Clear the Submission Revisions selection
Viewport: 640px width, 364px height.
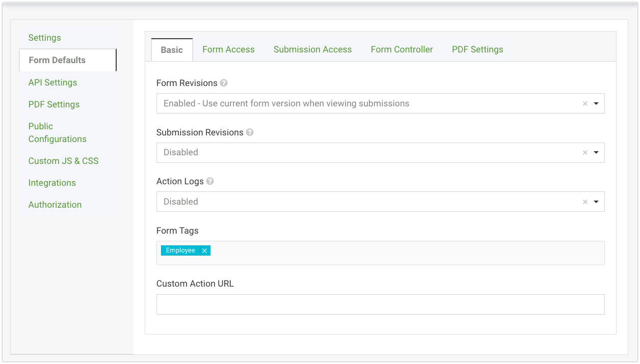585,153
